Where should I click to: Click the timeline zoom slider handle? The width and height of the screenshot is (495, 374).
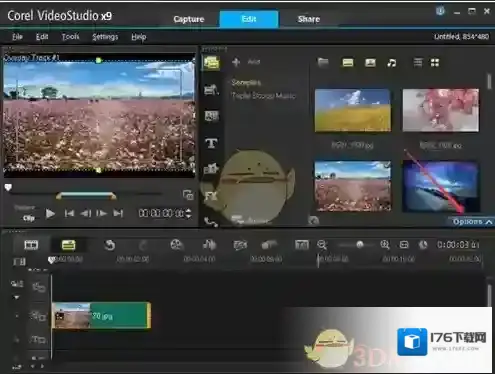pyautogui.click(x=359, y=245)
